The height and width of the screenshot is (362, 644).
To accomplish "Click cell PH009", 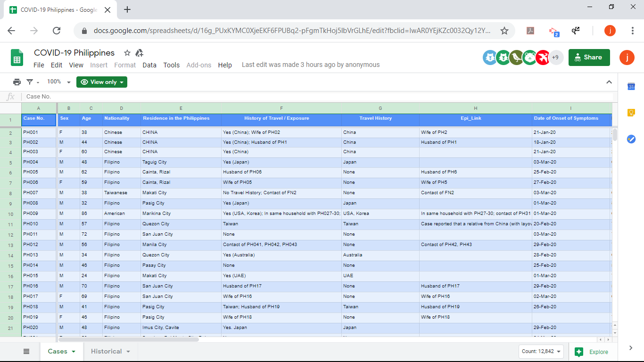I will pos(39,214).
